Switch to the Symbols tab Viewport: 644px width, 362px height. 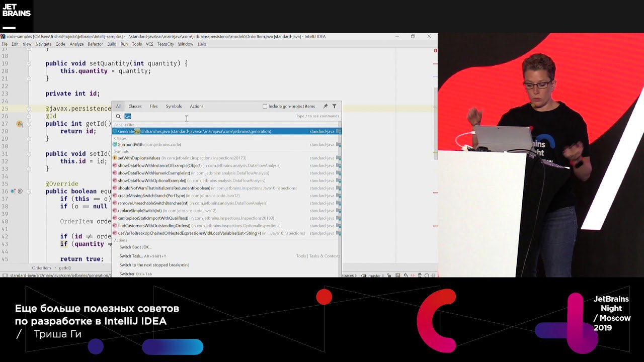[x=174, y=106]
